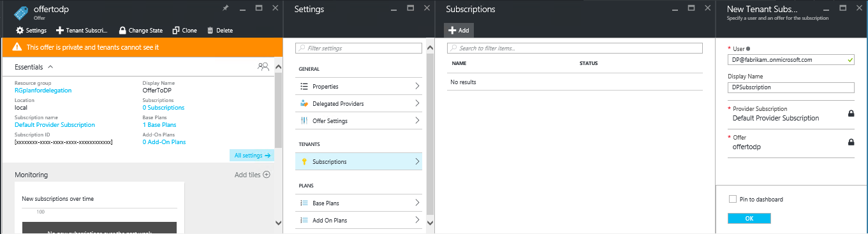
Task: Click Add tiles in Monitoring
Action: click(x=253, y=174)
